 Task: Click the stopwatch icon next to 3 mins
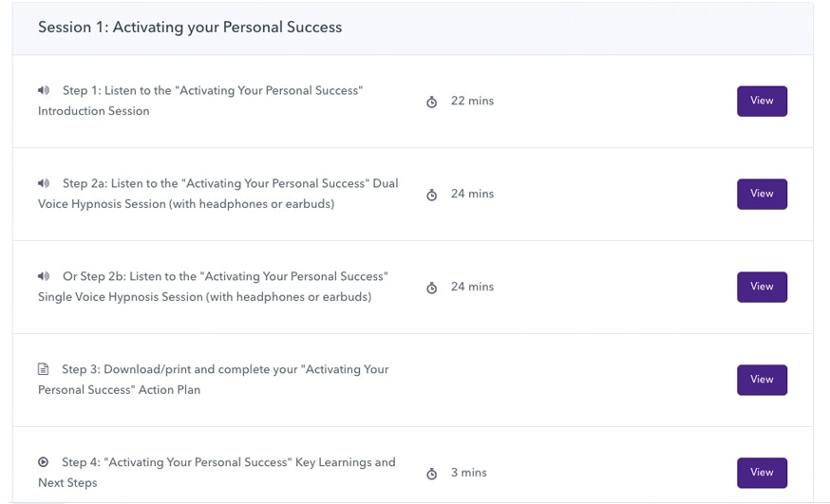432,474
